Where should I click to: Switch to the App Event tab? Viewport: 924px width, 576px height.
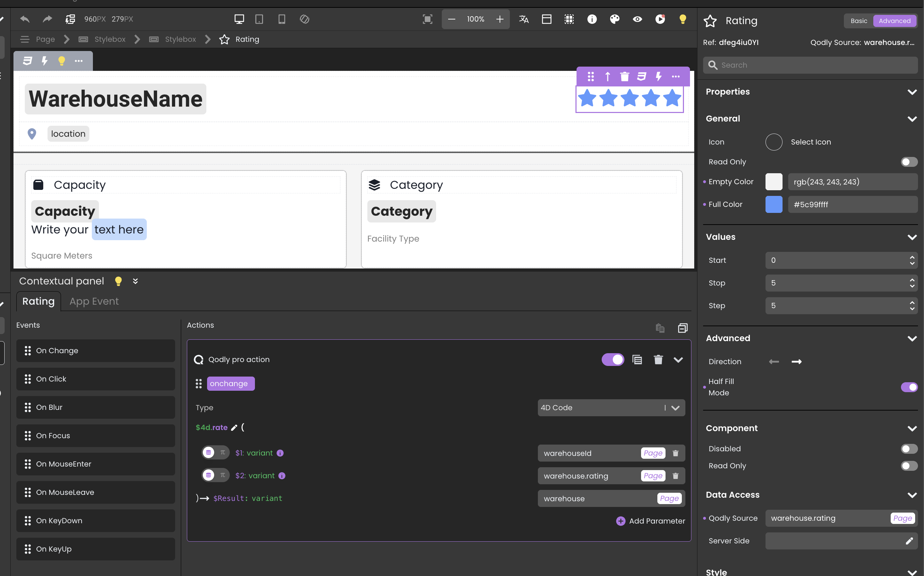pyautogui.click(x=94, y=301)
